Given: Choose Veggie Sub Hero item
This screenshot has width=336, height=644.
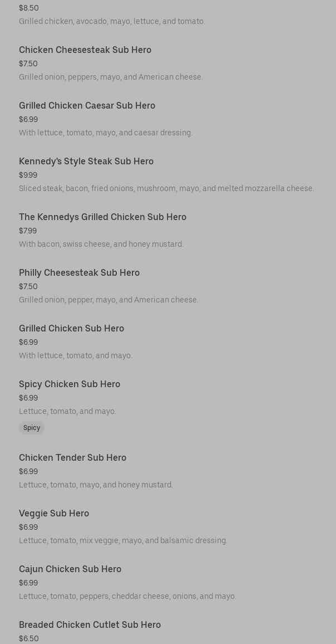Looking at the screenshot, I should pos(54,514).
